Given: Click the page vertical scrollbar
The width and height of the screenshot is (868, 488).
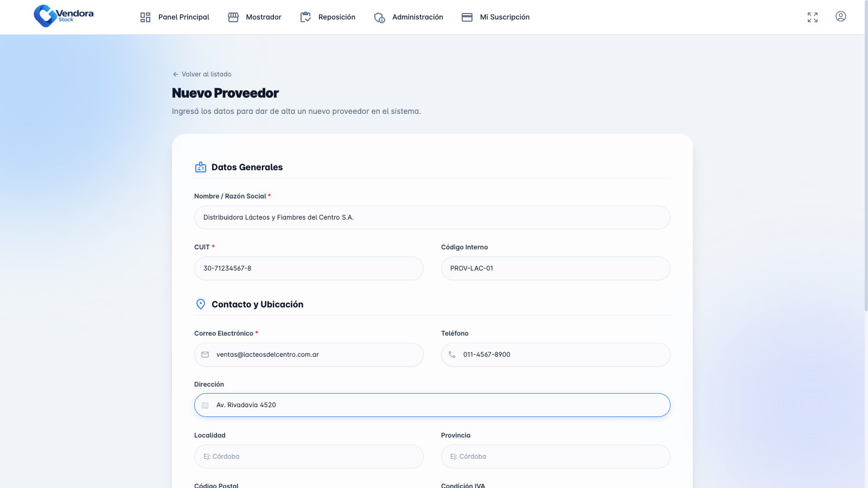Looking at the screenshot, I should click(x=866, y=156).
